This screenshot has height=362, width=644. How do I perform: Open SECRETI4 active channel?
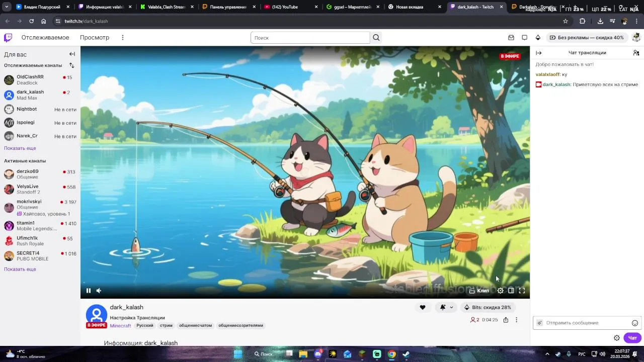40,256
